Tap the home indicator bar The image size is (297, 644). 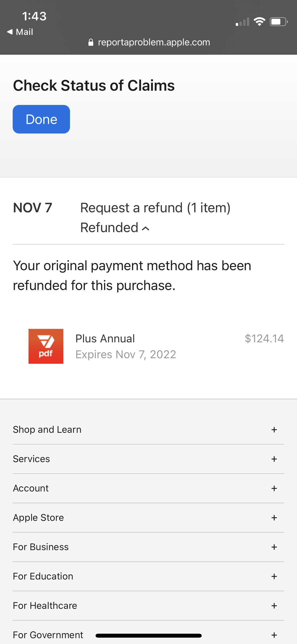149,636
